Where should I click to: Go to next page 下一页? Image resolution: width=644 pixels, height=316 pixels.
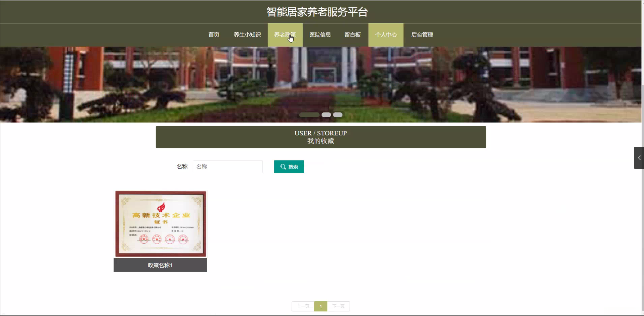tap(338, 306)
